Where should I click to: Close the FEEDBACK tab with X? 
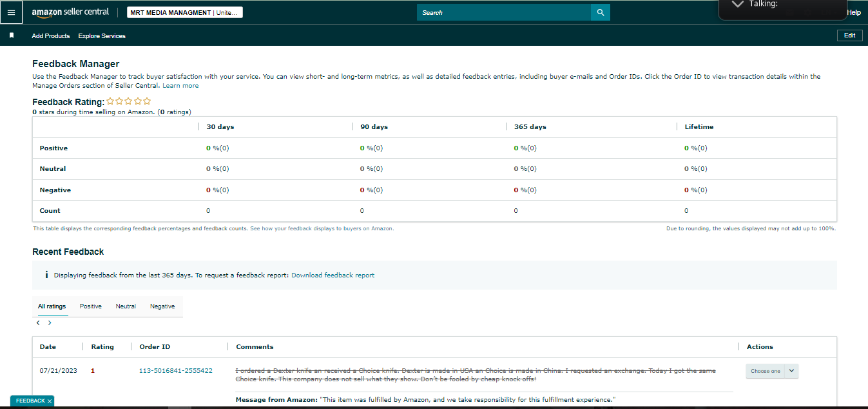[50, 401]
